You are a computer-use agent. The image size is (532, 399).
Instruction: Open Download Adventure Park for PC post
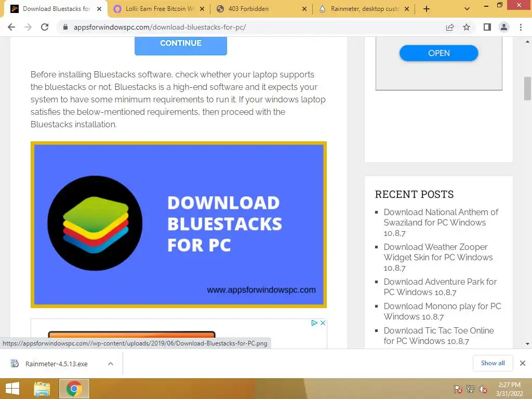pyautogui.click(x=440, y=287)
